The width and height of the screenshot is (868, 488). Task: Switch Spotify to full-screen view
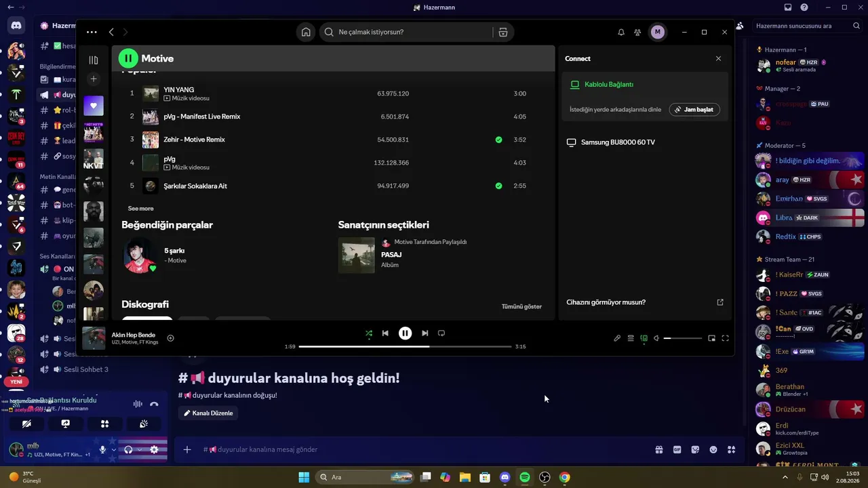(725, 338)
